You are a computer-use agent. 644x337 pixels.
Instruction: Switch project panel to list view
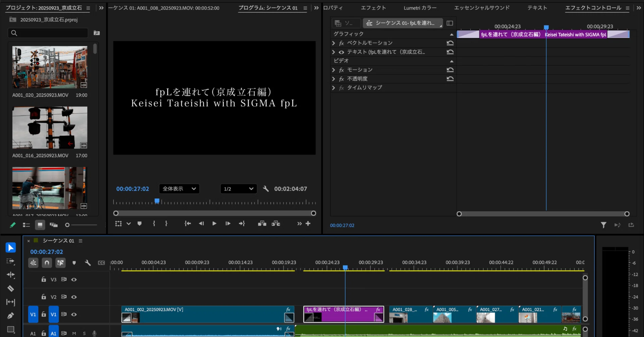(26, 225)
